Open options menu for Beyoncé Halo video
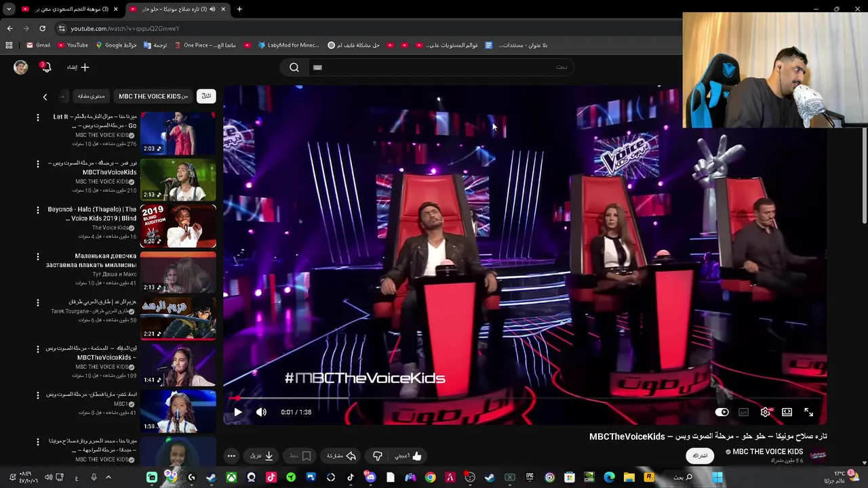This screenshot has height=488, width=868. point(38,210)
